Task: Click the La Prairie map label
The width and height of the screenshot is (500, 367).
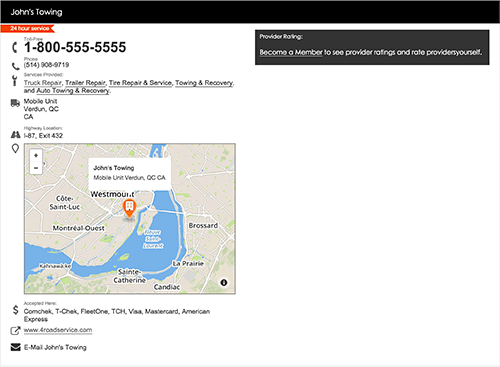Action: [188, 264]
